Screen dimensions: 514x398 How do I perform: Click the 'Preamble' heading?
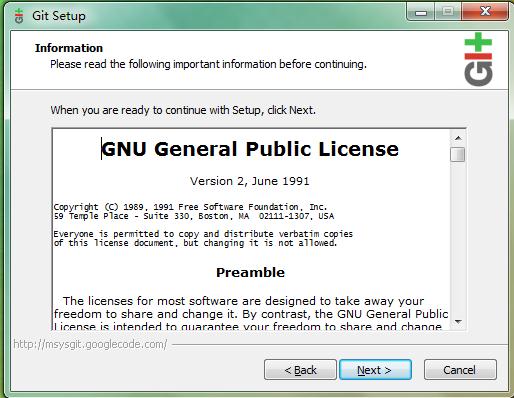click(250, 272)
